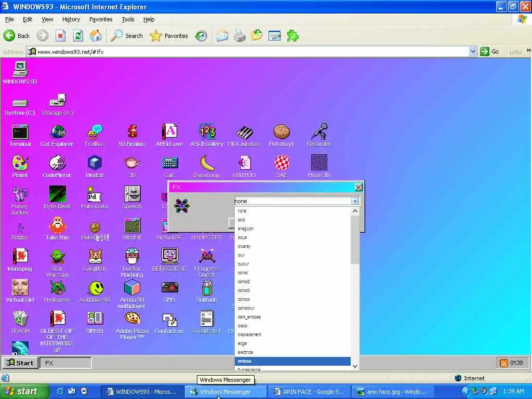
Task: Click Internet Explorer Home toolbar icon
Action: point(96,36)
